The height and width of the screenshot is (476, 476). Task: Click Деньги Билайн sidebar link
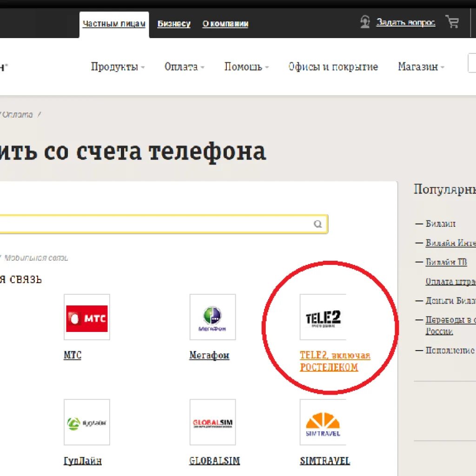[450, 301]
